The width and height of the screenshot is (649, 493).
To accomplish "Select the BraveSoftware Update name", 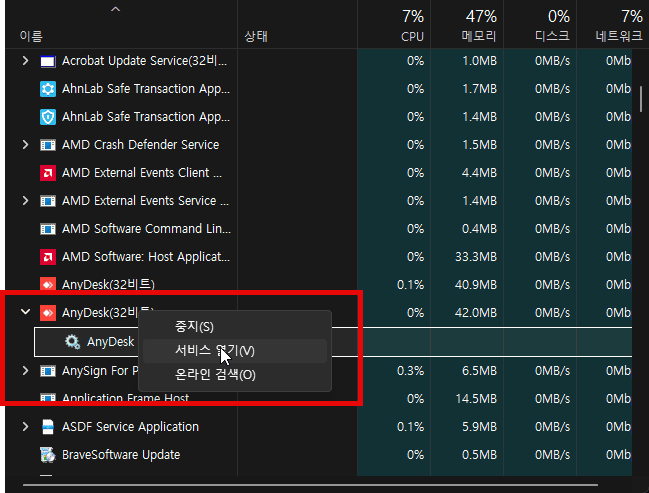I will click(121, 455).
